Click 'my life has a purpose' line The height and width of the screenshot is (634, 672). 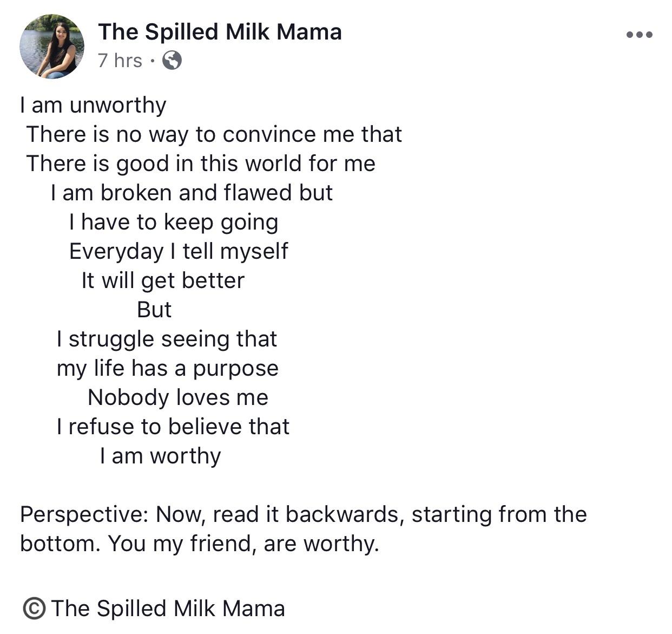[x=168, y=368]
